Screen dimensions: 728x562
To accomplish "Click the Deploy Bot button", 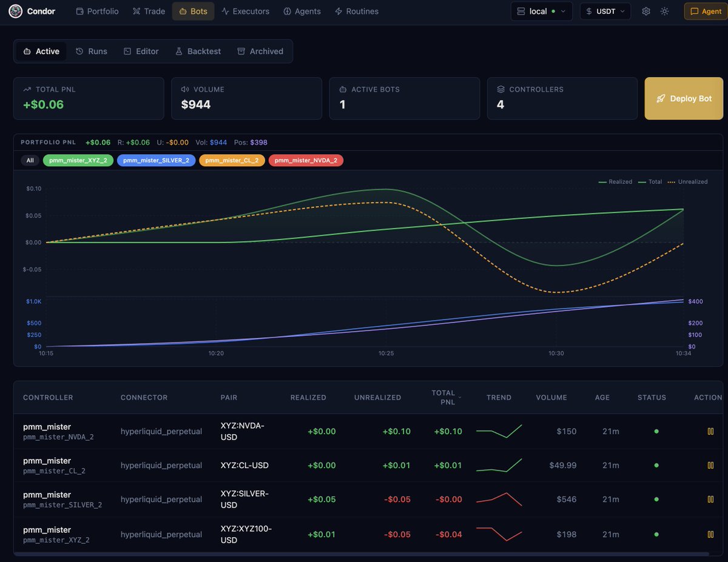I will point(684,98).
